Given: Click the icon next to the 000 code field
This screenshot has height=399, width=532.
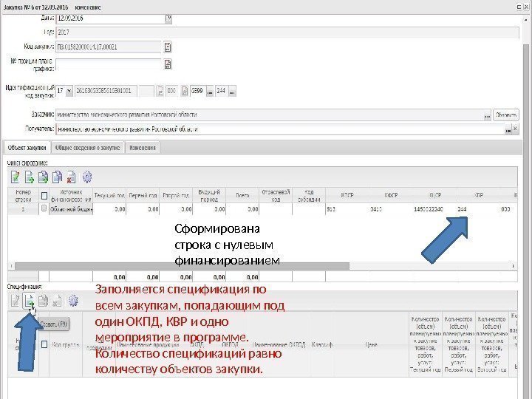Looking at the screenshot, I should [x=184, y=91].
